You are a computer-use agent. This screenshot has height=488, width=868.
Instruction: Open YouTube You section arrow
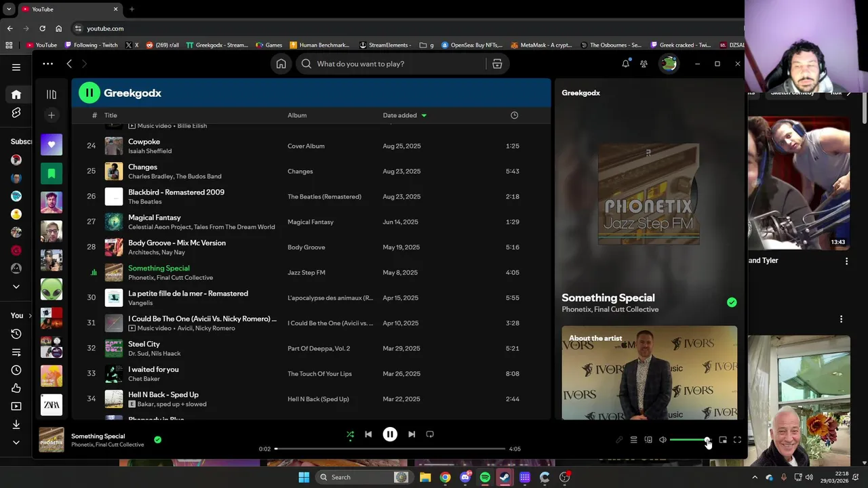[x=30, y=316]
